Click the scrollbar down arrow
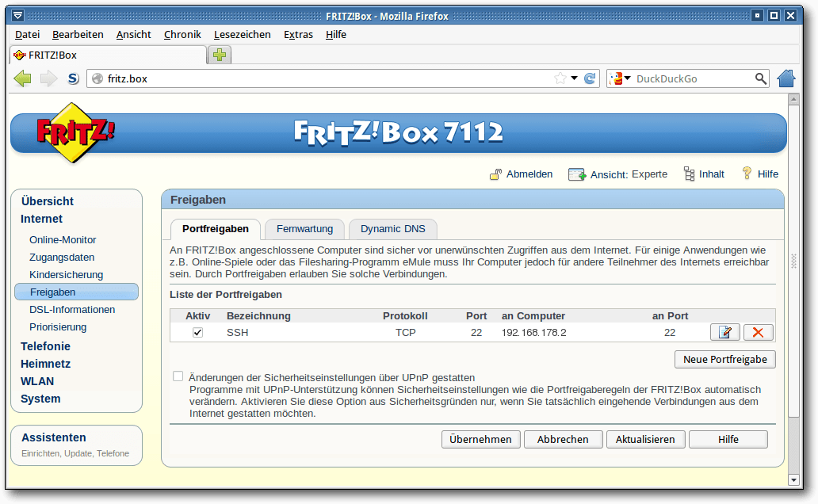Screen dimensions: 818x504 [794, 480]
